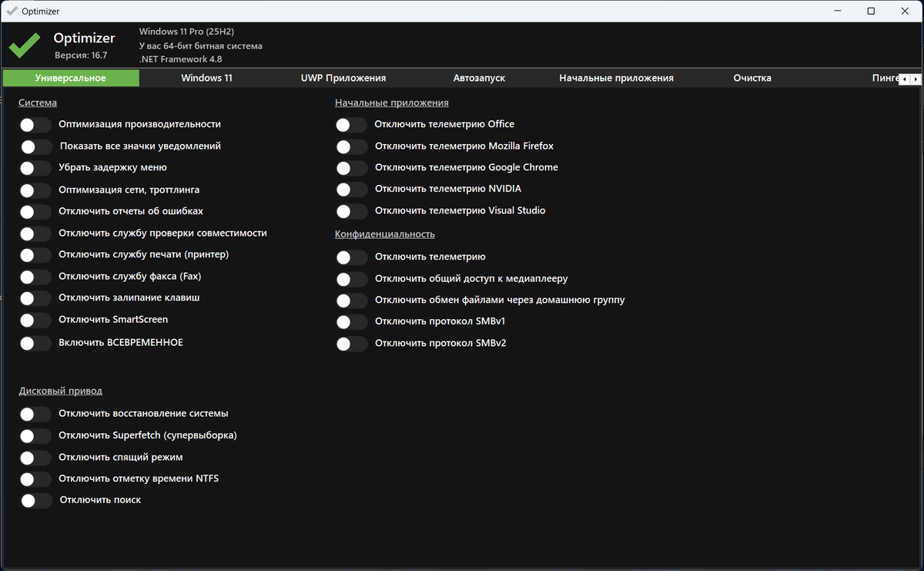Viewport: 924px width, 571px height.
Task: Open the Windows 11 tab
Action: [x=206, y=78]
